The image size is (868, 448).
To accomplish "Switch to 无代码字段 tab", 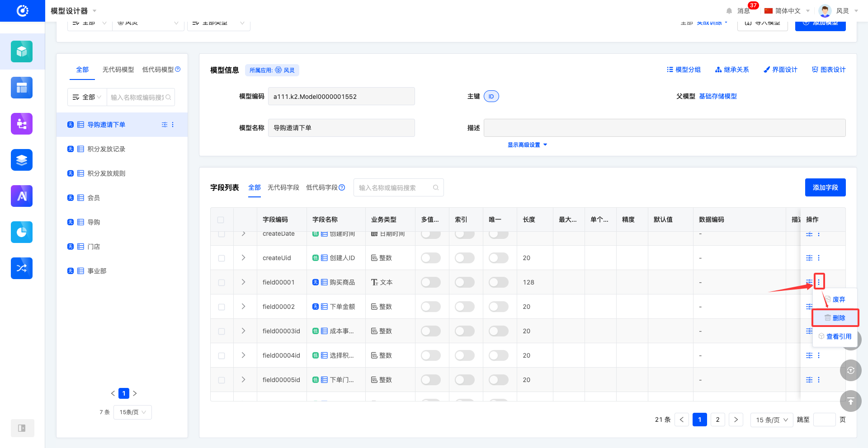I will click(x=283, y=187).
